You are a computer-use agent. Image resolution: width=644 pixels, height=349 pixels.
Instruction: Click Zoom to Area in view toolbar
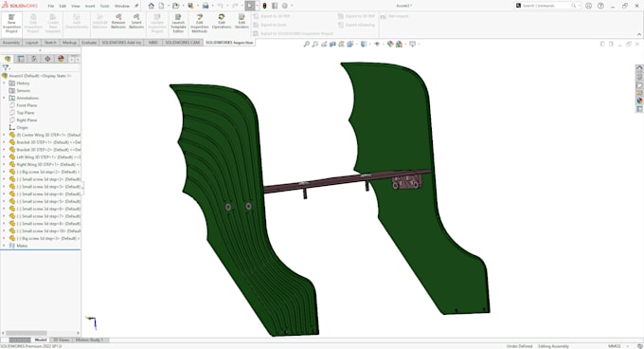tap(315, 44)
